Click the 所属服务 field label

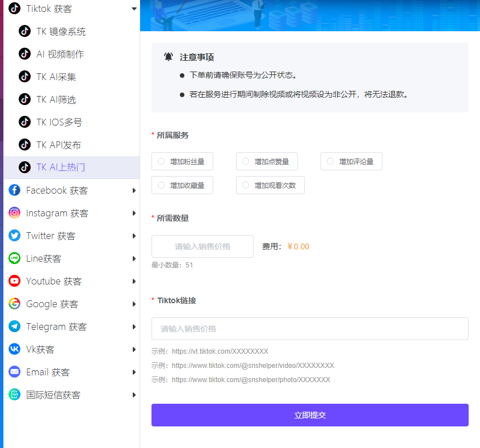pos(172,135)
